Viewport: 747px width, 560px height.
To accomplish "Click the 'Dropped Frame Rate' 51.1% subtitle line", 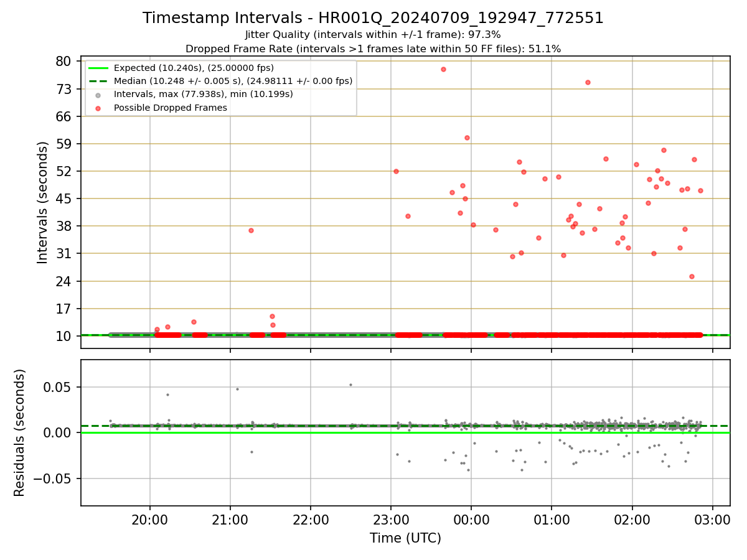I will [373, 49].
